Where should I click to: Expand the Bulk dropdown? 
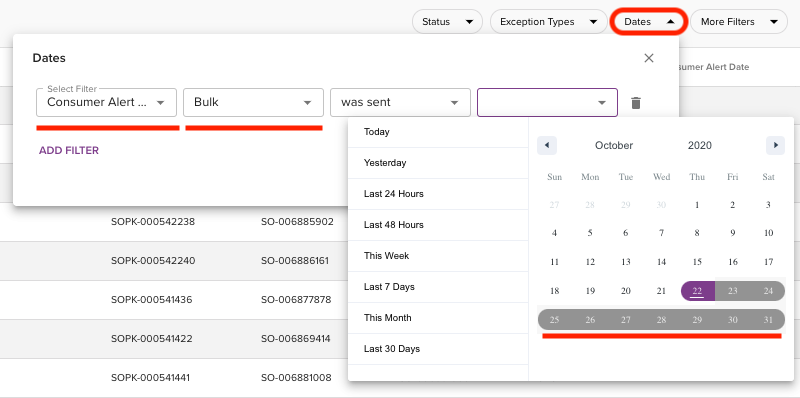[x=254, y=103]
